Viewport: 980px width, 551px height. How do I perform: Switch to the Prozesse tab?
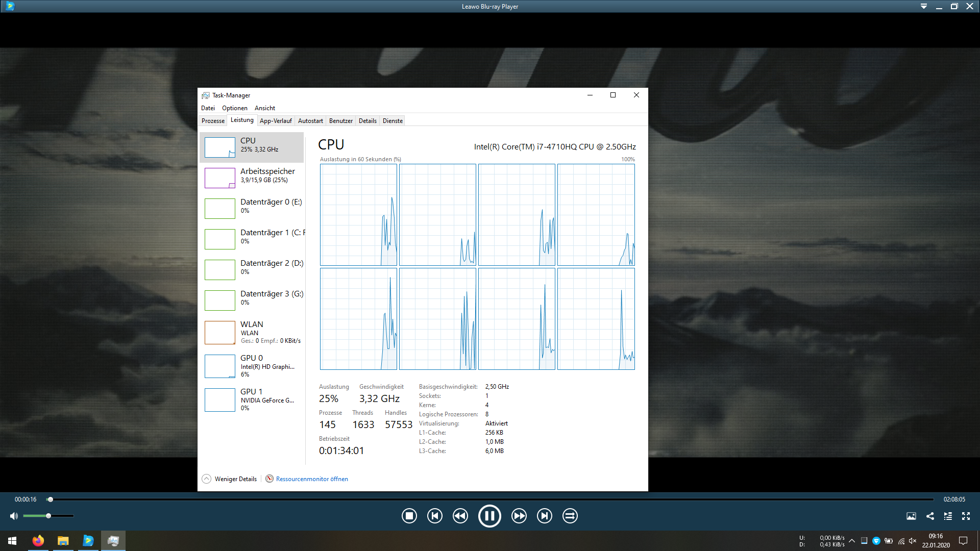point(213,121)
